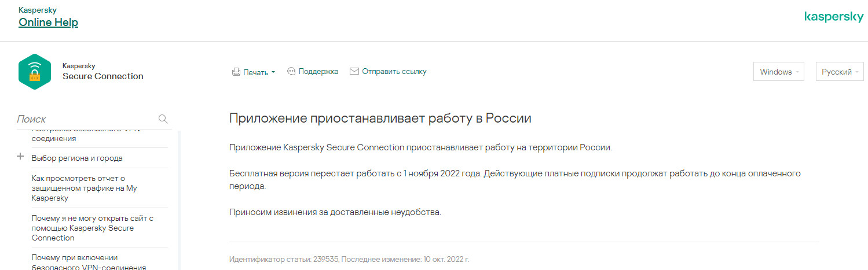Select Выбор региона и города topic
Image resolution: width=868 pixels, height=270 pixels.
(77, 158)
